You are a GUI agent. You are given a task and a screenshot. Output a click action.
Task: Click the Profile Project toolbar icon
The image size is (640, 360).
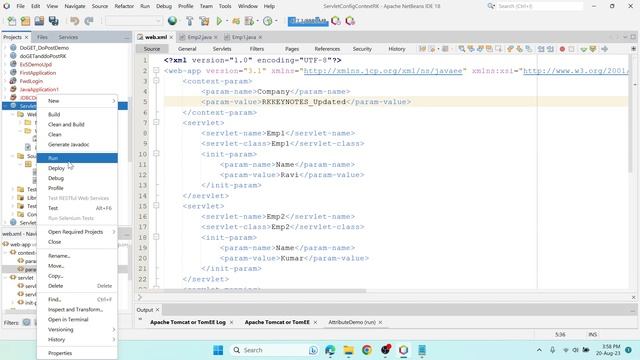click(267, 21)
